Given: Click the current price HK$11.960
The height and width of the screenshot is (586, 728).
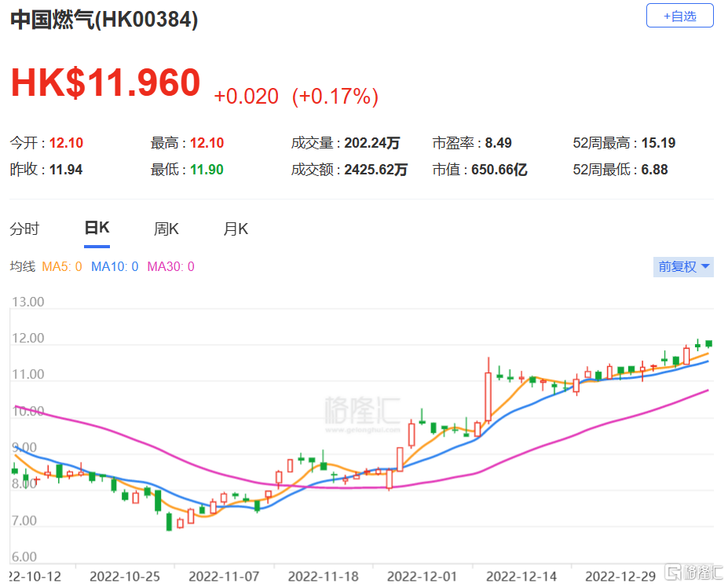Looking at the screenshot, I should (x=106, y=82).
